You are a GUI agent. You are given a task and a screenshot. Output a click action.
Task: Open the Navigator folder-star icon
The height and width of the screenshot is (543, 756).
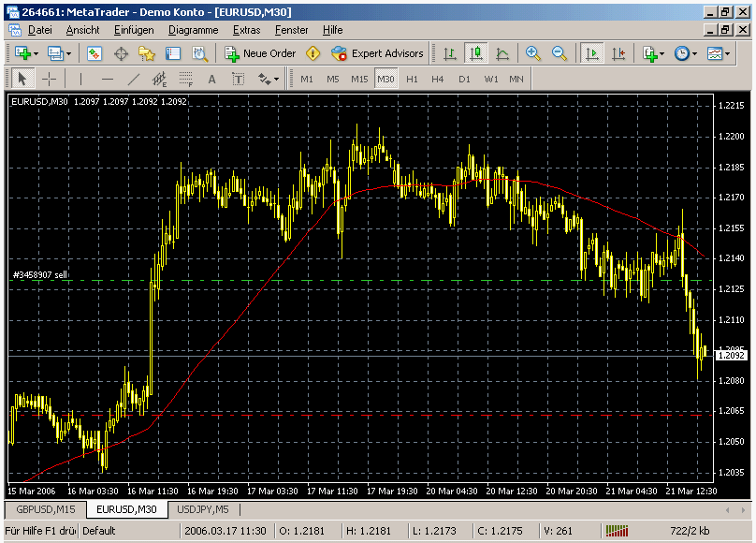click(146, 53)
